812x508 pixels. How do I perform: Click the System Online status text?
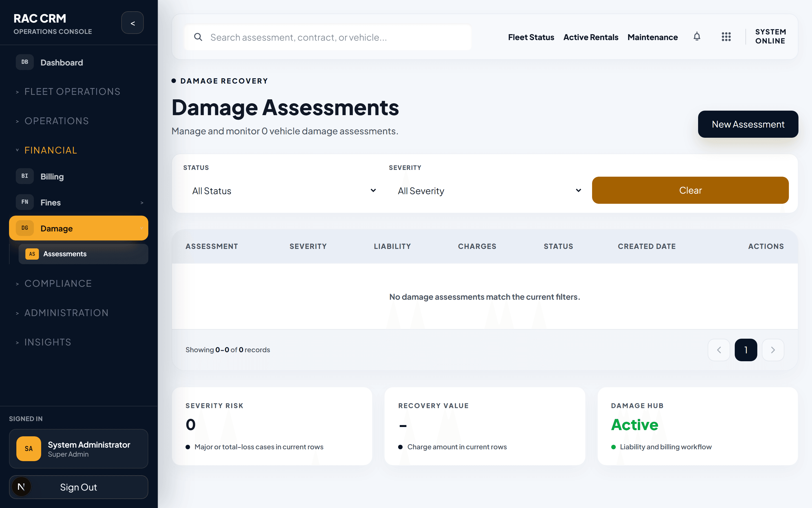tap(770, 36)
